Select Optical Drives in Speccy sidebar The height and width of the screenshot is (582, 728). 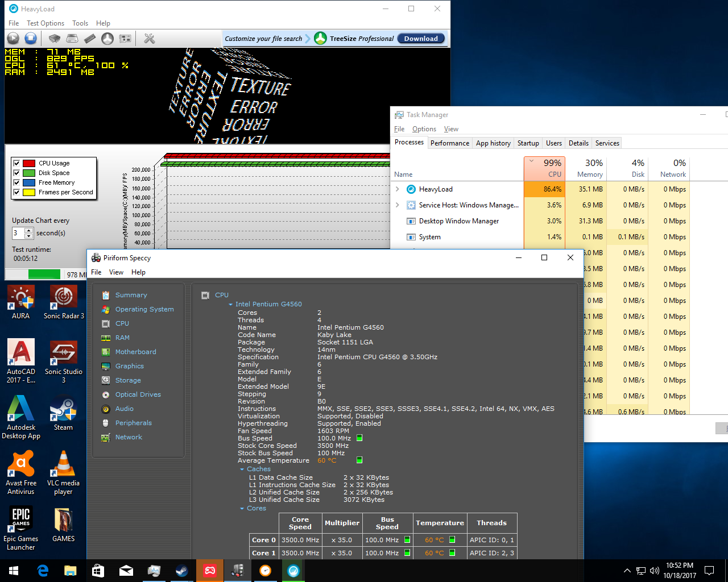point(138,394)
